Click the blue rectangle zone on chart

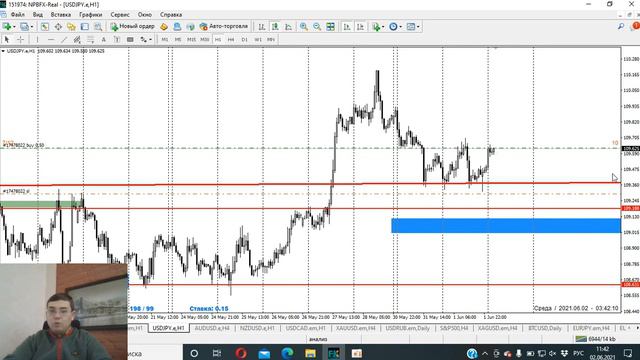(x=506, y=226)
